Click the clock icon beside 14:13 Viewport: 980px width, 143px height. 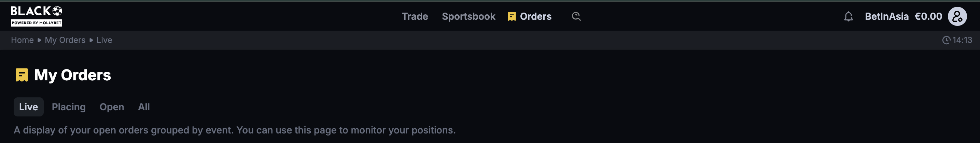(946, 40)
